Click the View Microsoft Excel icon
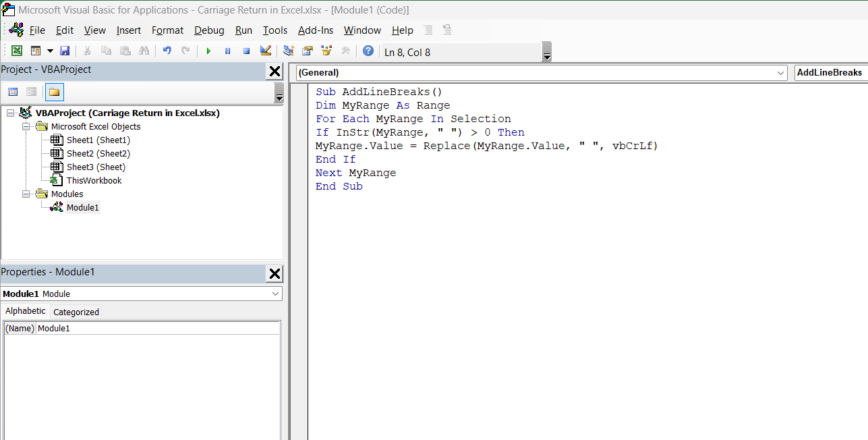Image resolution: width=868 pixels, height=440 pixels. (17, 51)
